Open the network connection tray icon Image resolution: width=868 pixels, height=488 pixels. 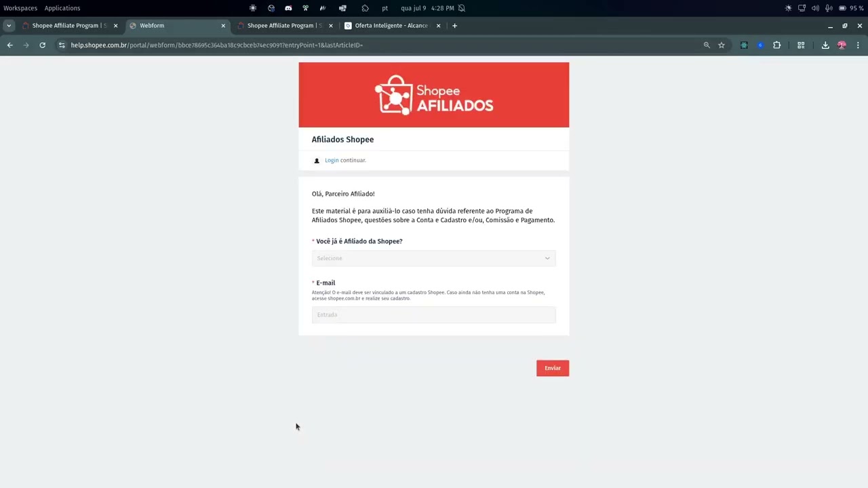(x=802, y=8)
